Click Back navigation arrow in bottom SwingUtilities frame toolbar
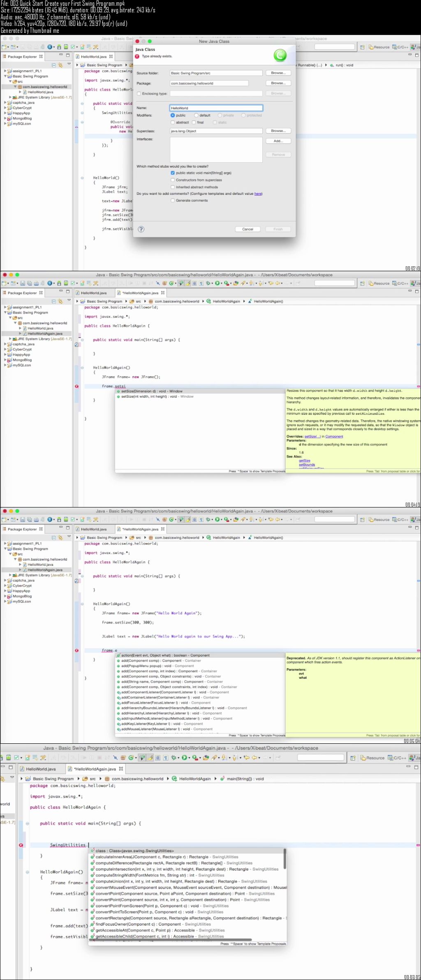This screenshot has width=421, height=980. (x=254, y=758)
